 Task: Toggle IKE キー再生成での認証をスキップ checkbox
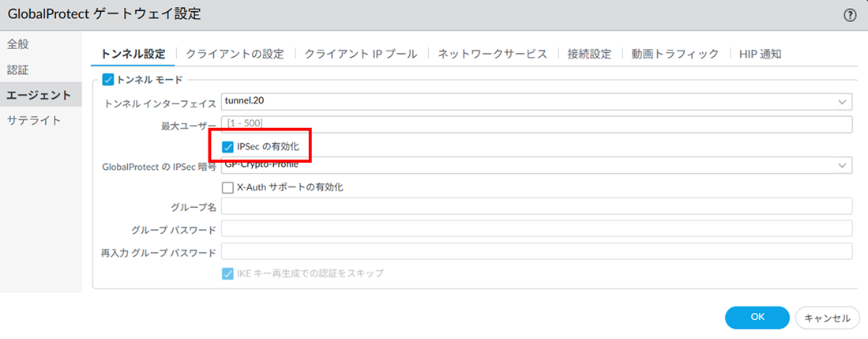(x=227, y=273)
